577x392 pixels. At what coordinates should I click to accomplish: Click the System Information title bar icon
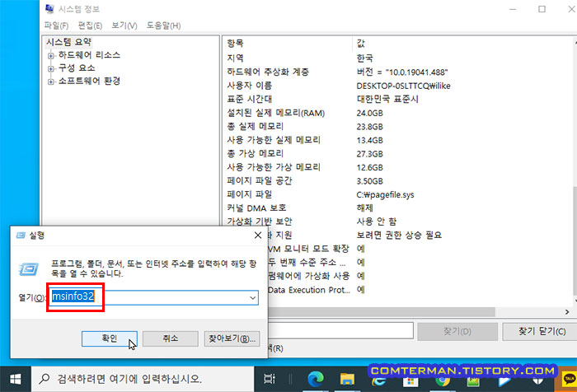49,8
